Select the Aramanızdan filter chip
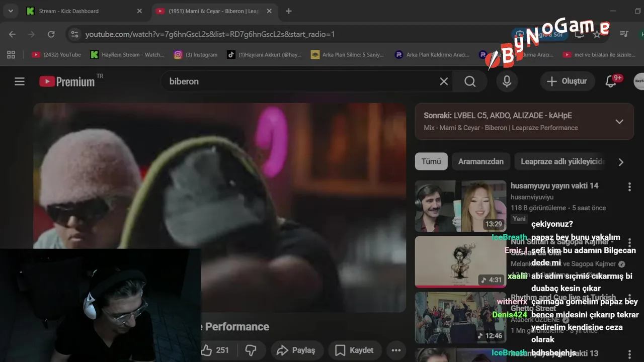644x362 pixels. pos(481,162)
